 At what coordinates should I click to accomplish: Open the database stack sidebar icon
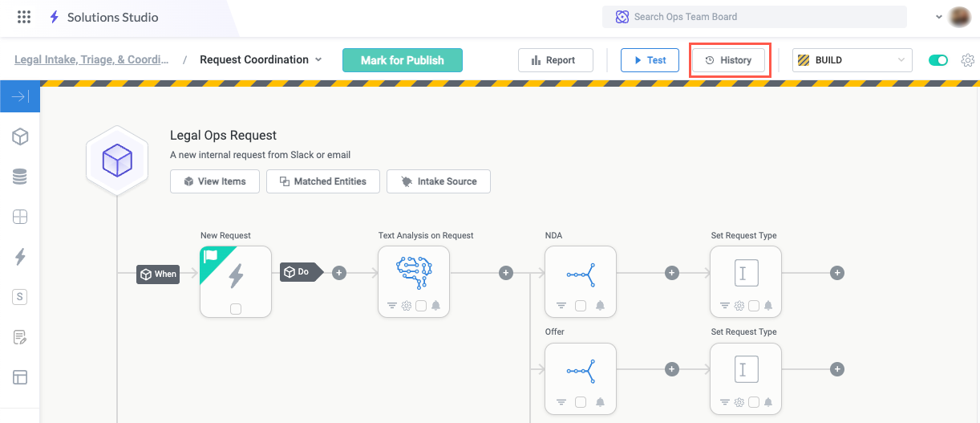tap(20, 177)
